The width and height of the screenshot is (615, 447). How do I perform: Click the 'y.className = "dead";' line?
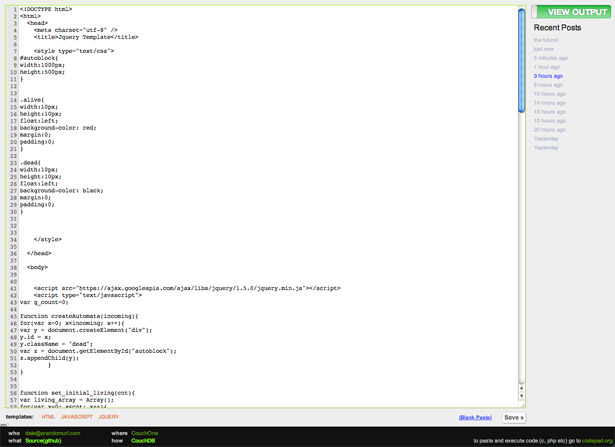click(x=56, y=344)
